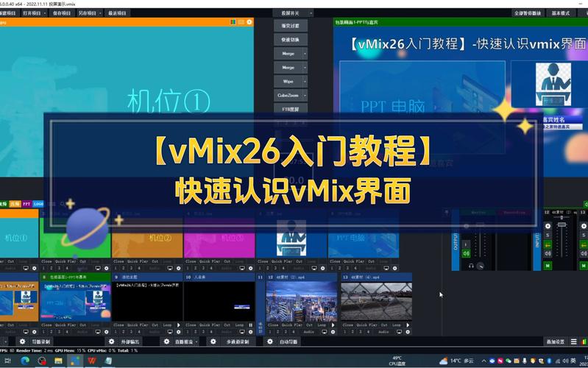
Task: Expand the Wipe transition dropdown arrow
Action: 305,82
